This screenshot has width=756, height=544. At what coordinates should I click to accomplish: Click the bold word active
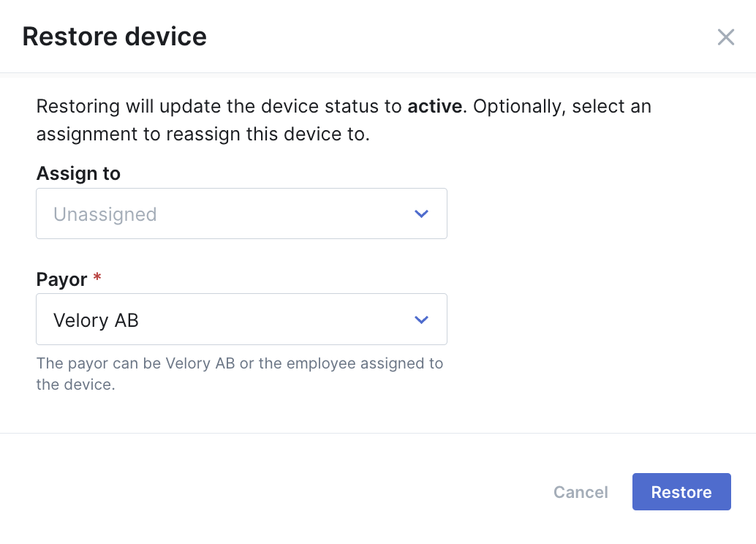point(435,106)
